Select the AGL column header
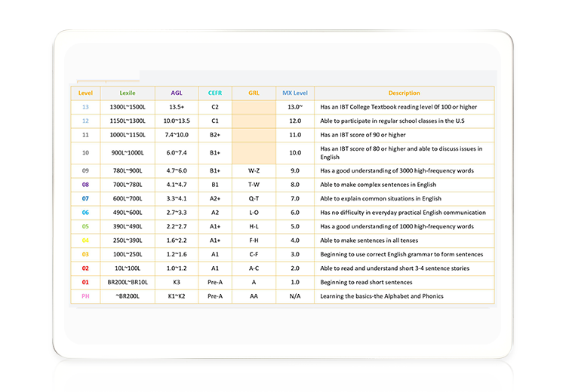The image size is (566, 392). [177, 93]
